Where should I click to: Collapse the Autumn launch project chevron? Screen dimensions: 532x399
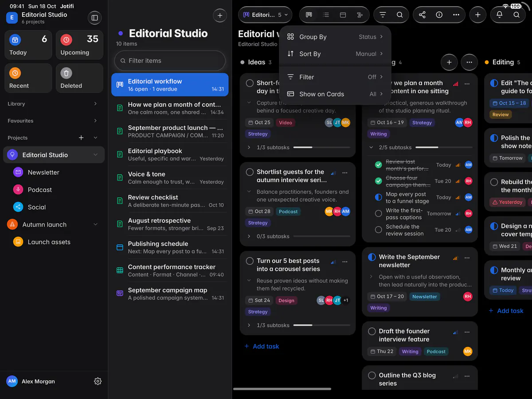pos(95,225)
